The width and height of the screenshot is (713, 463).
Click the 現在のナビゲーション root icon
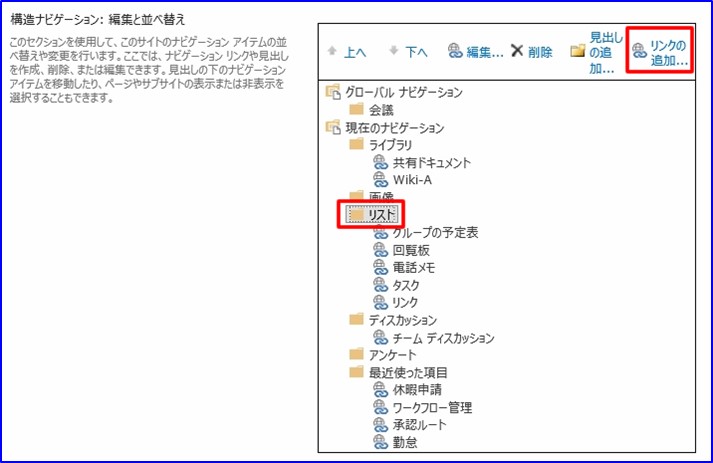pyautogui.click(x=333, y=127)
